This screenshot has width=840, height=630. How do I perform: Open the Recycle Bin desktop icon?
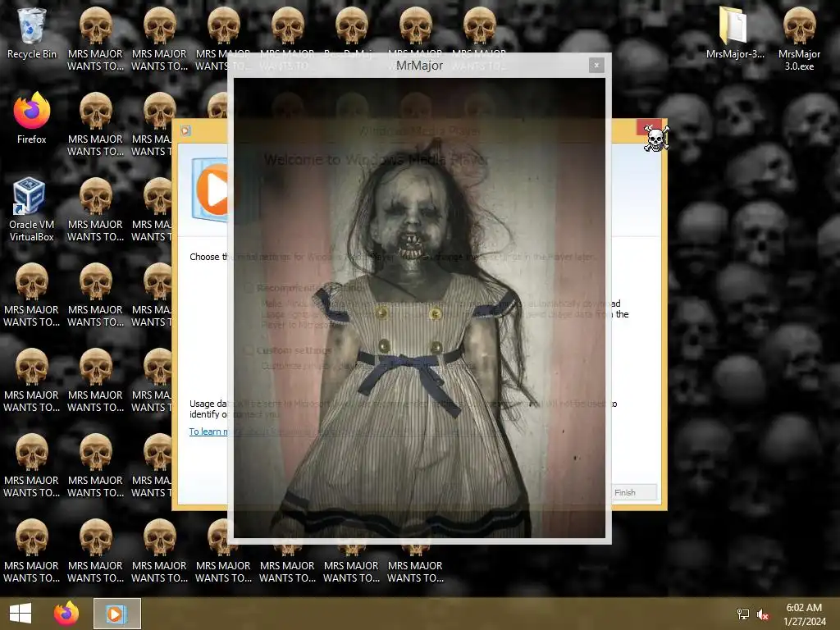[x=32, y=33]
